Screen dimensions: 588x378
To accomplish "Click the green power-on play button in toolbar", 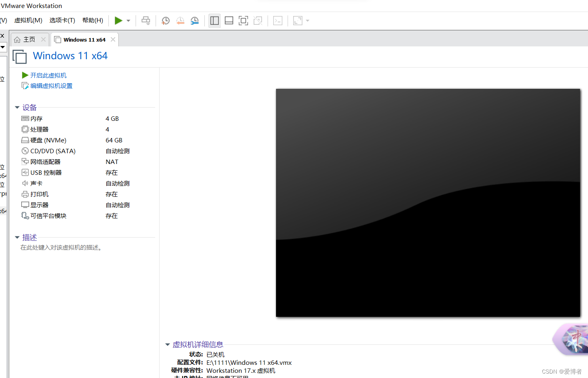I will point(118,20).
